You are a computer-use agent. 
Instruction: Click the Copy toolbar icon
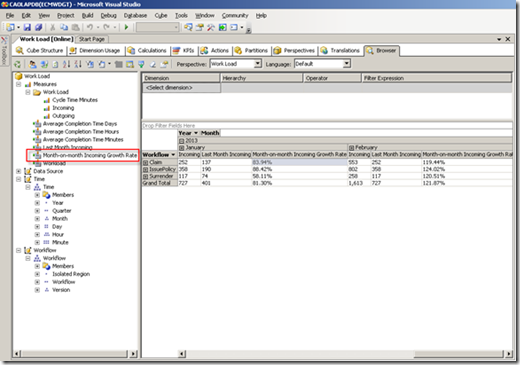point(64,27)
